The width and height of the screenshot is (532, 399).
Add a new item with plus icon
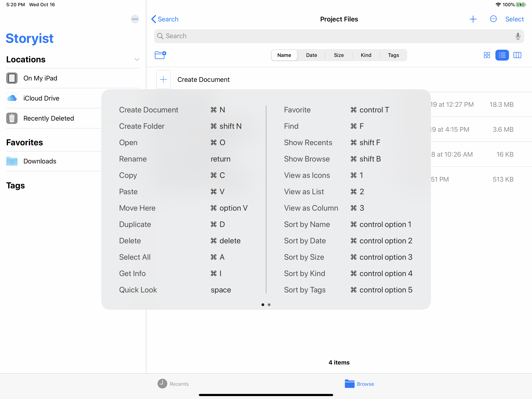click(473, 19)
